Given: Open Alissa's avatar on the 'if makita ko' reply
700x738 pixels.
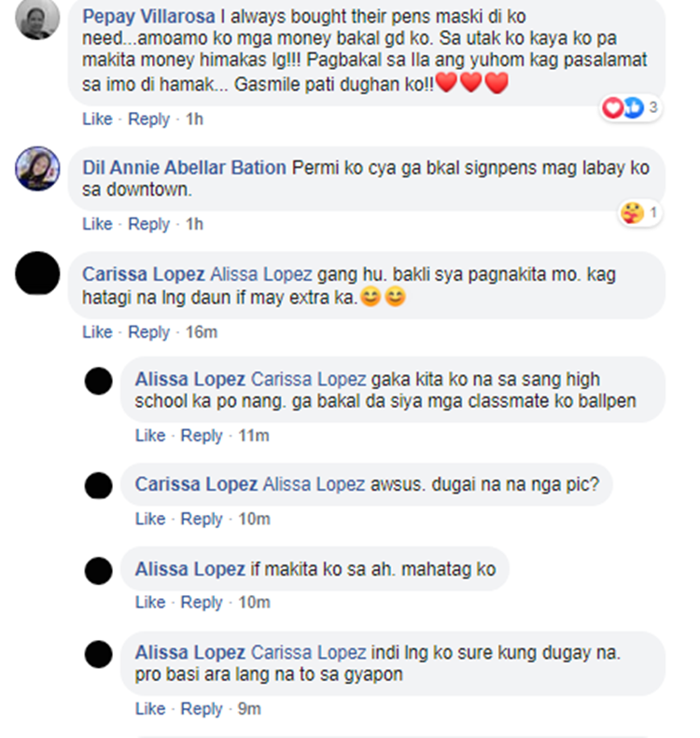Looking at the screenshot, I should tap(98, 570).
